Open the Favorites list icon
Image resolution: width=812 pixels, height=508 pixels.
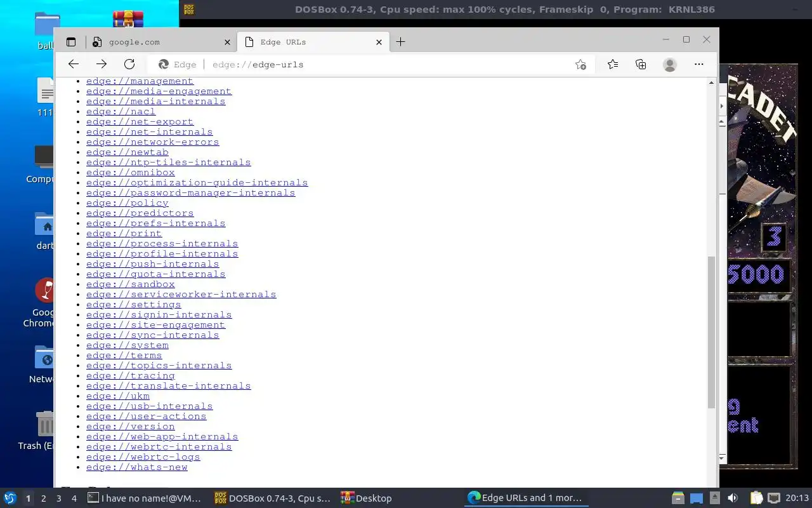coord(613,64)
